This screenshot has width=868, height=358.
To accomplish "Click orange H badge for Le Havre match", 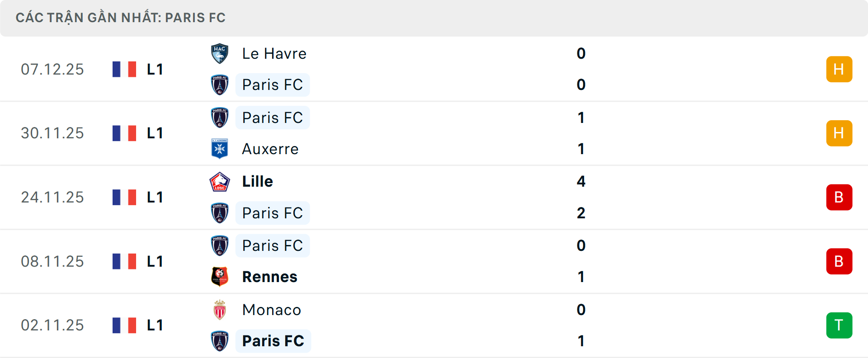I will click(x=839, y=69).
